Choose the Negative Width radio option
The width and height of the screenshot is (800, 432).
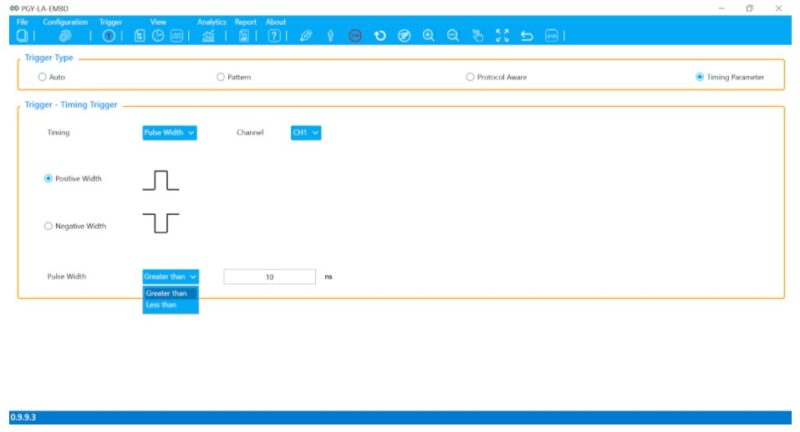[48, 226]
